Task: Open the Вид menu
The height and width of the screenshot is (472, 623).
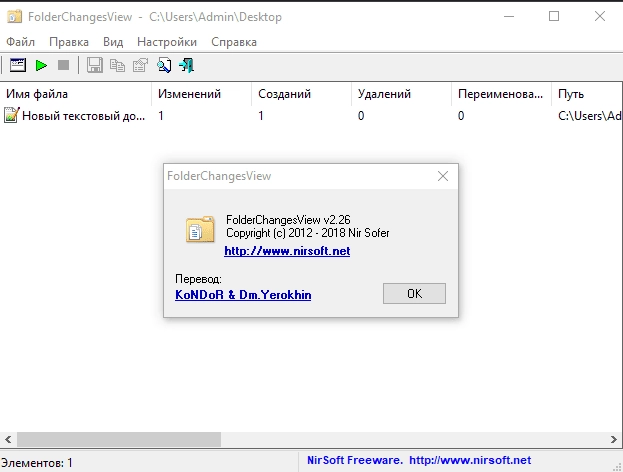Action: 113,42
